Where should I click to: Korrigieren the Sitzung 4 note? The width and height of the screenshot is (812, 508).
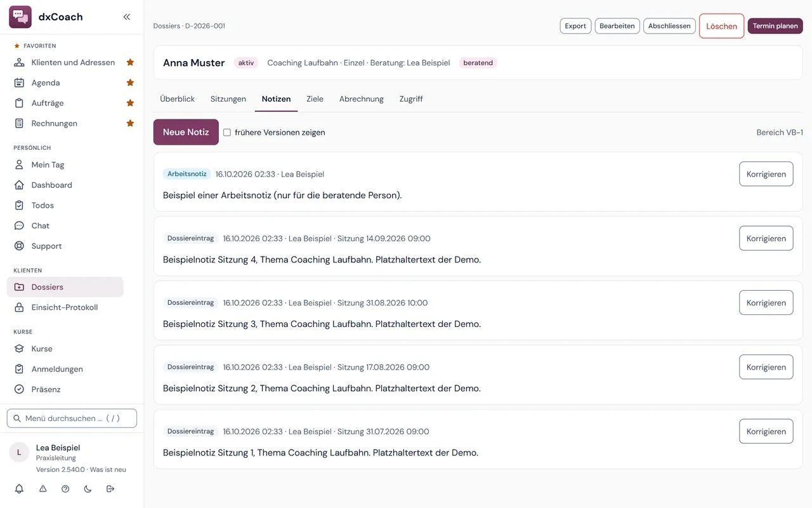click(766, 238)
